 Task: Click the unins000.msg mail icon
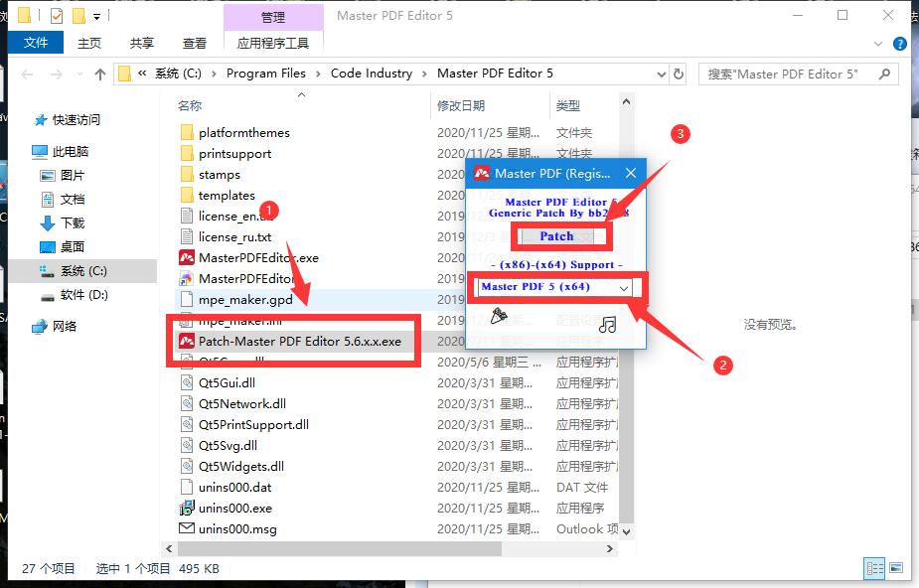tap(187, 528)
